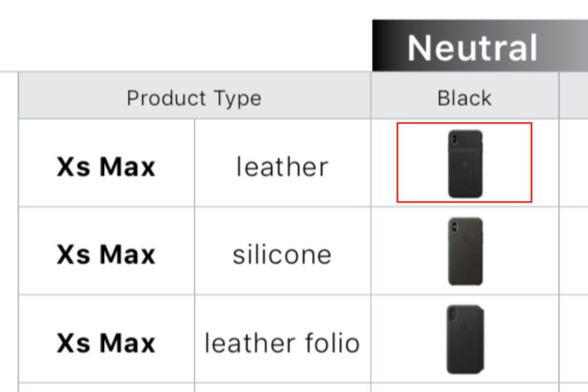The height and width of the screenshot is (392, 588).
Task: Click the leather folio product type cell
Action: tap(282, 339)
